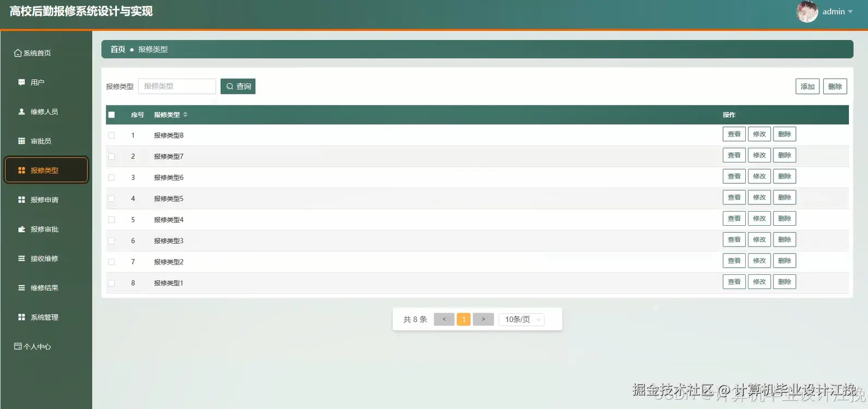
Task: Select page number 1 in pagination
Action: point(464,320)
